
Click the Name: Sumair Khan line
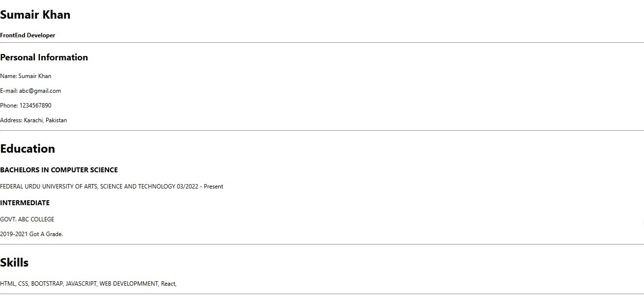tap(26, 76)
